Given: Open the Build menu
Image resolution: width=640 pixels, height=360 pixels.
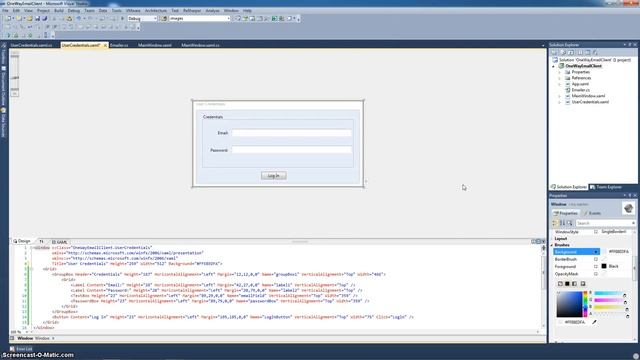Looking at the screenshot, I should point(59,11).
